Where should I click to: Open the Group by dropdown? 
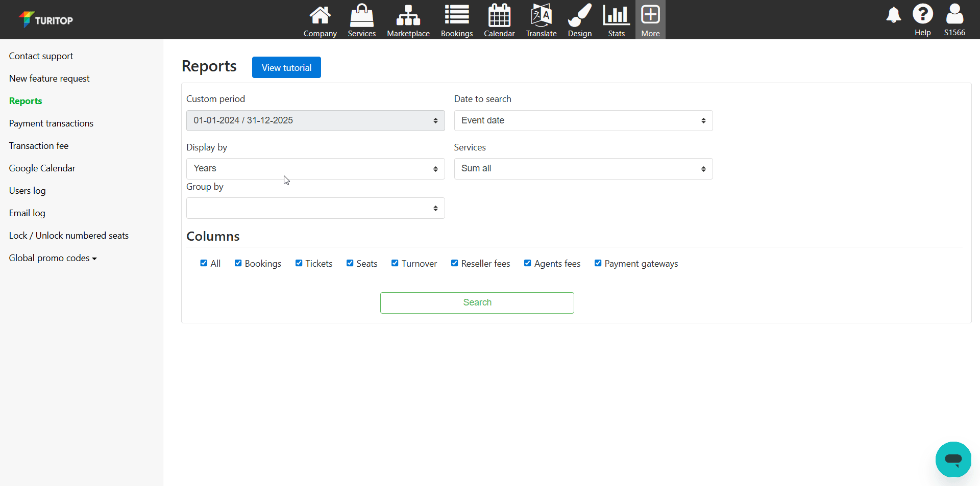(x=315, y=208)
